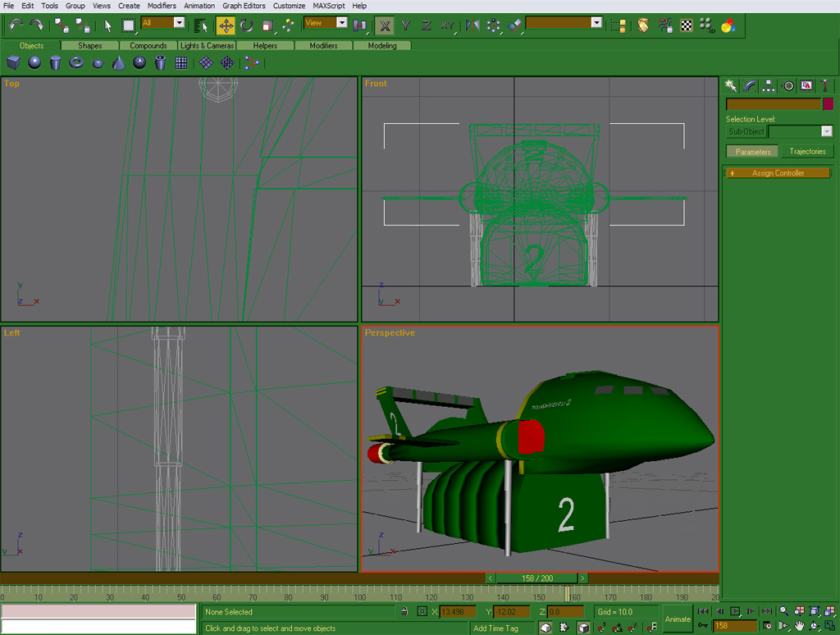Toggle the Angle Snap magnet
The width and height of the screenshot is (840, 635).
617,627
